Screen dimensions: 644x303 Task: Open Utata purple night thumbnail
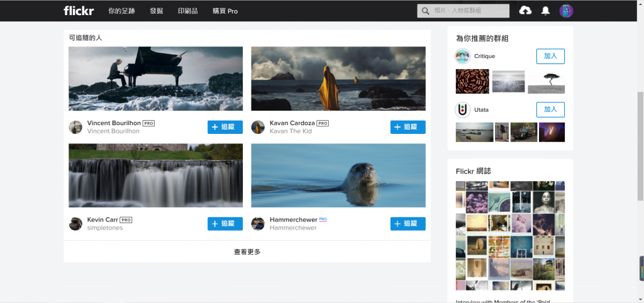[x=552, y=132]
